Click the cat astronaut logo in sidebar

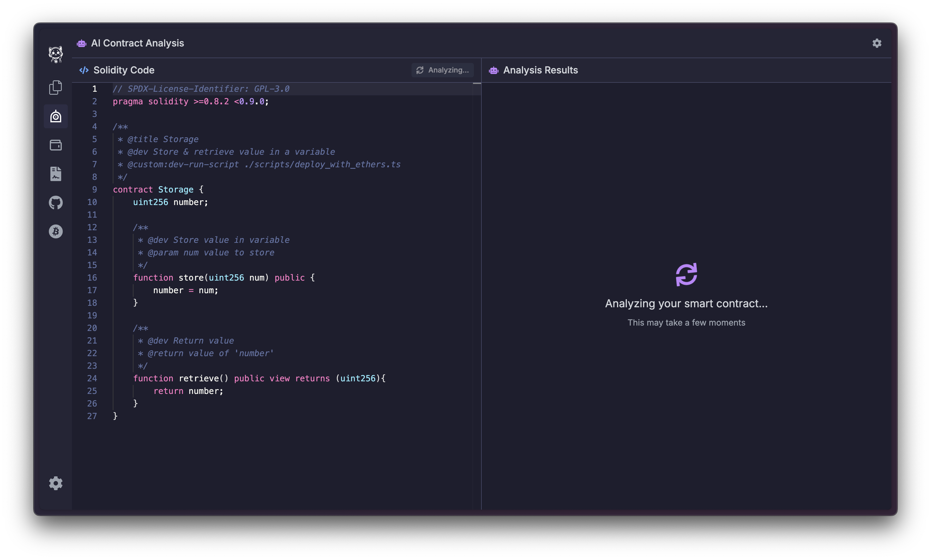[x=55, y=54]
